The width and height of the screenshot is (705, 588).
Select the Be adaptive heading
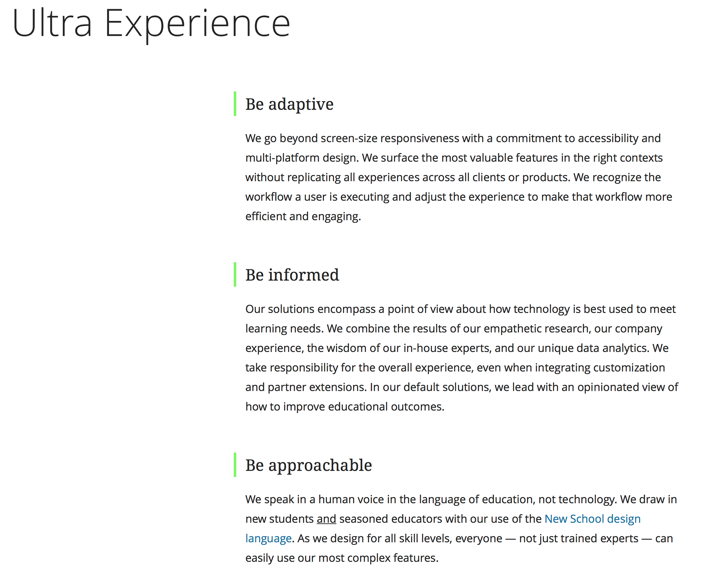289,104
